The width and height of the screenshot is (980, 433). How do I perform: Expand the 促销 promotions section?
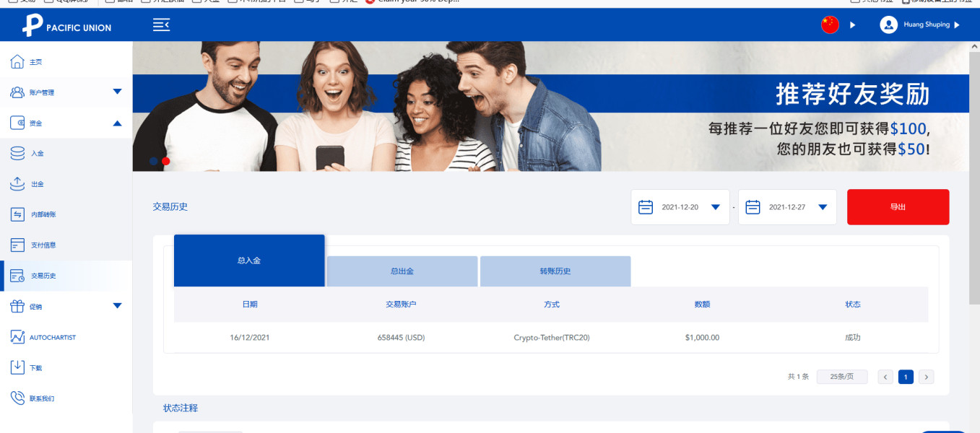(x=118, y=305)
